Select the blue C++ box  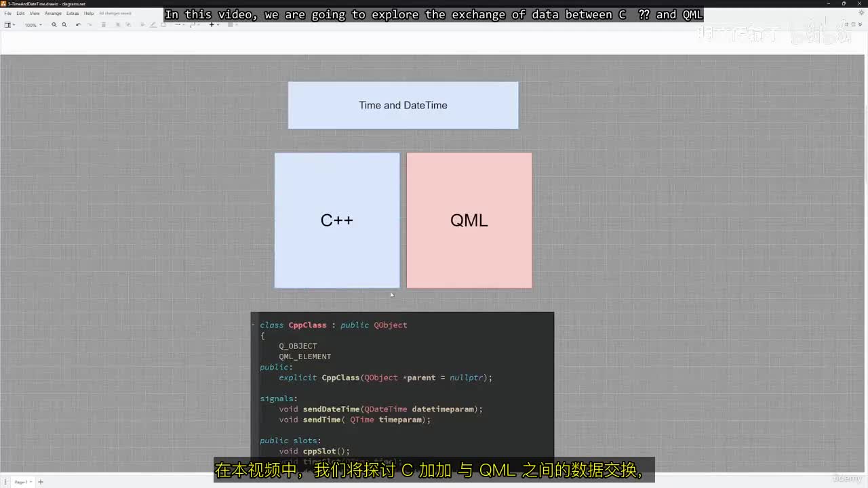(x=337, y=220)
